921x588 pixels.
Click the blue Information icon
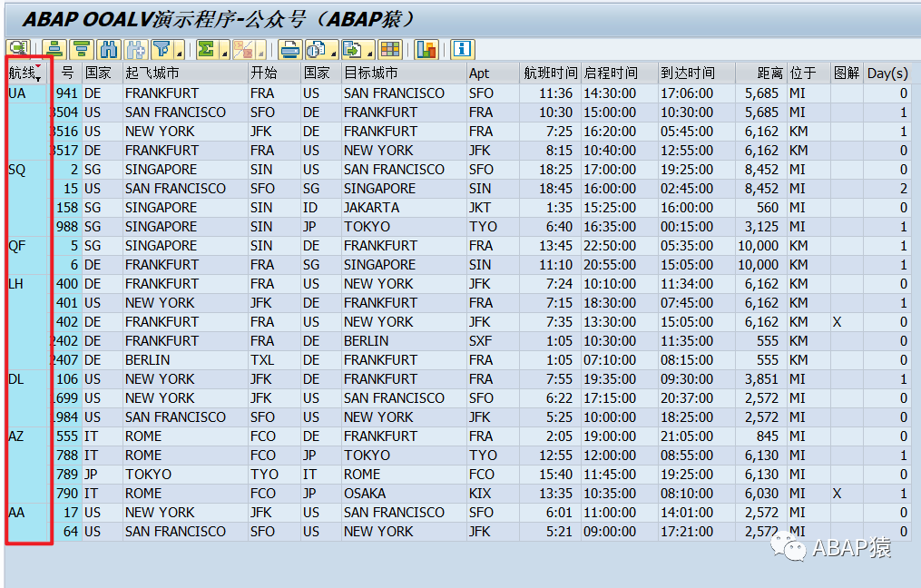coord(462,49)
